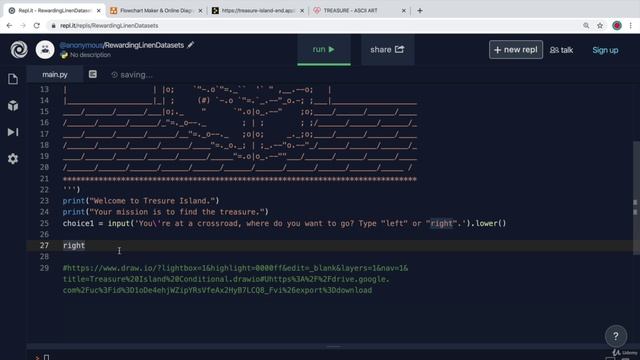The height and width of the screenshot is (360, 640).
Task: Close the Repl.it browser tab
Action: click(x=98, y=11)
